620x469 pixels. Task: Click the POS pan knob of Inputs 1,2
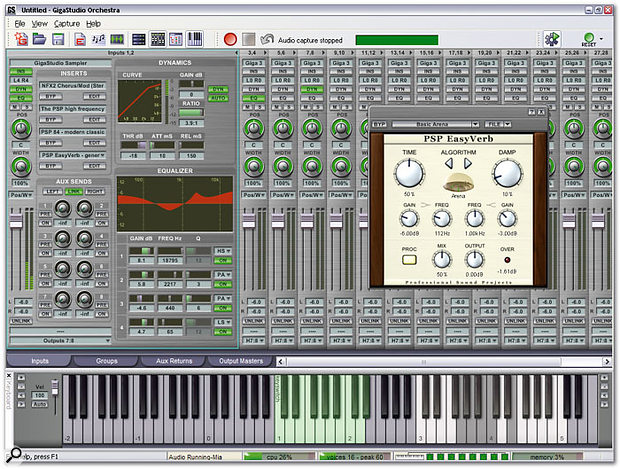[x=21, y=129]
